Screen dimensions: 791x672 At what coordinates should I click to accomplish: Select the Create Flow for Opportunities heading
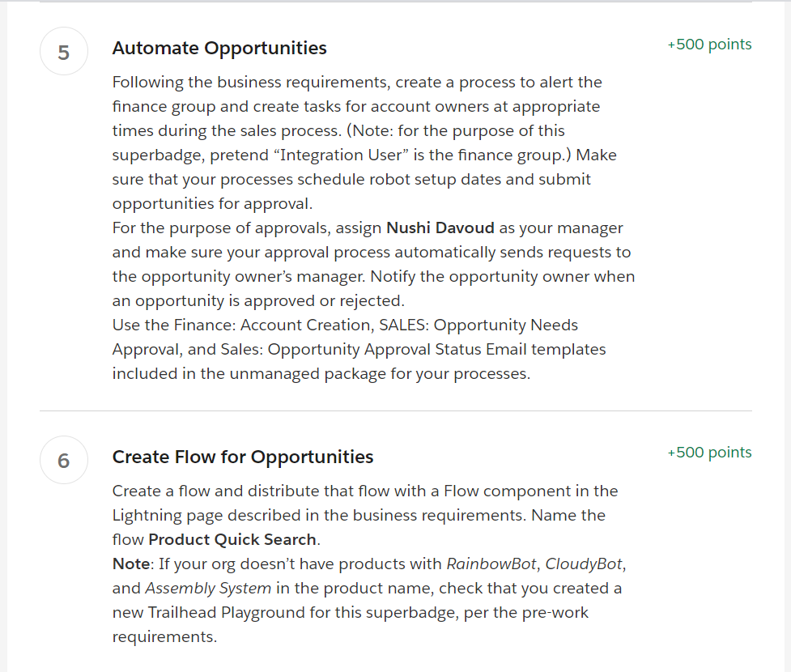pyautogui.click(x=243, y=457)
